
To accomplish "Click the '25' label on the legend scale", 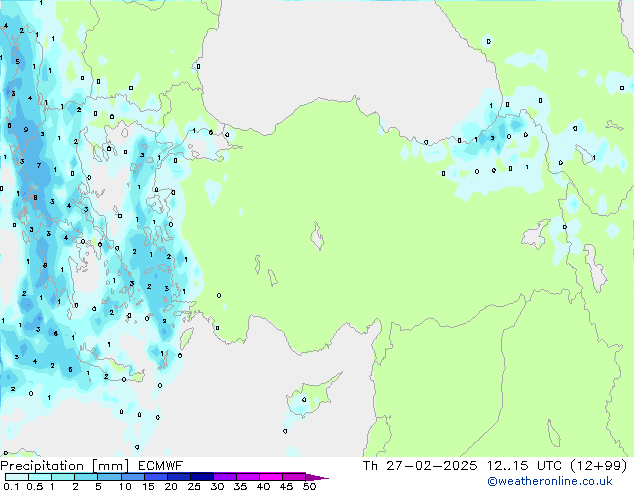I will point(194,486).
